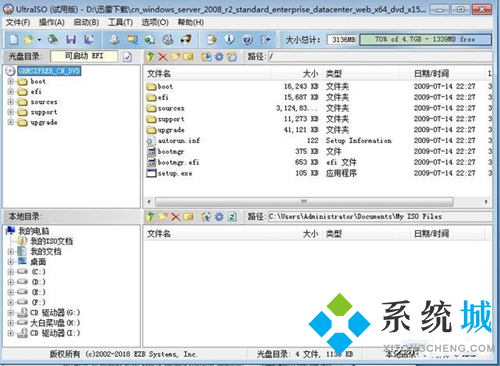The width and height of the screenshot is (500, 366).
Task: Expand the 桌面 node in local tree
Action: click(x=11, y=262)
